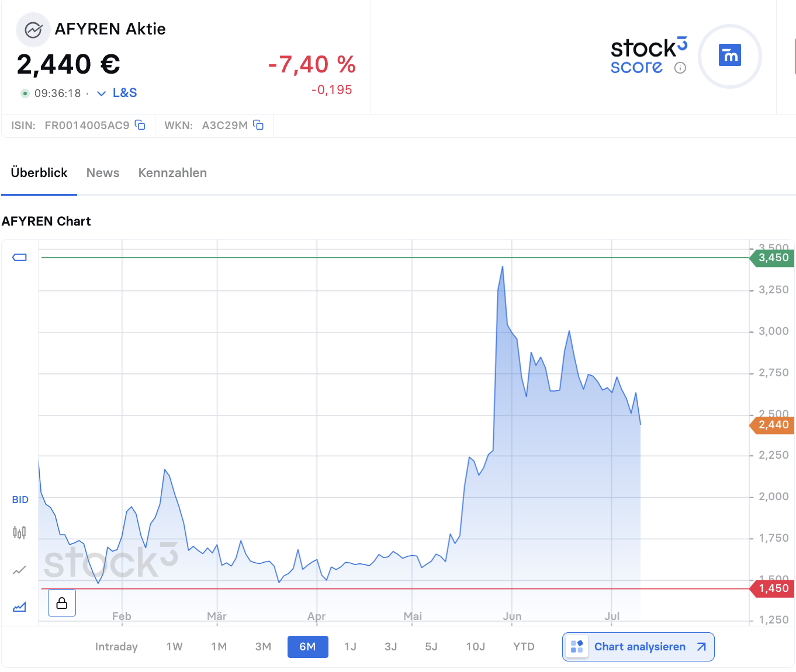
Task: Copy the WKN A3C29M
Action: click(258, 125)
